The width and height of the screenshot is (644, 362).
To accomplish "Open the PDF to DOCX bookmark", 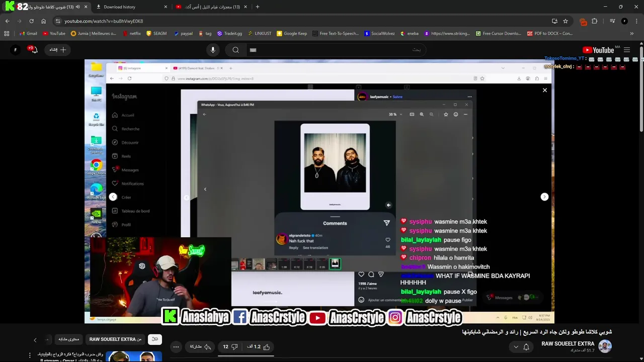I will (x=550, y=34).
